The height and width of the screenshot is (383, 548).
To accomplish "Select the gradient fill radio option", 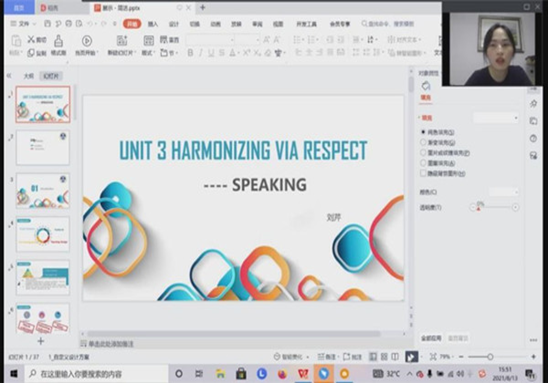I will pos(423,142).
